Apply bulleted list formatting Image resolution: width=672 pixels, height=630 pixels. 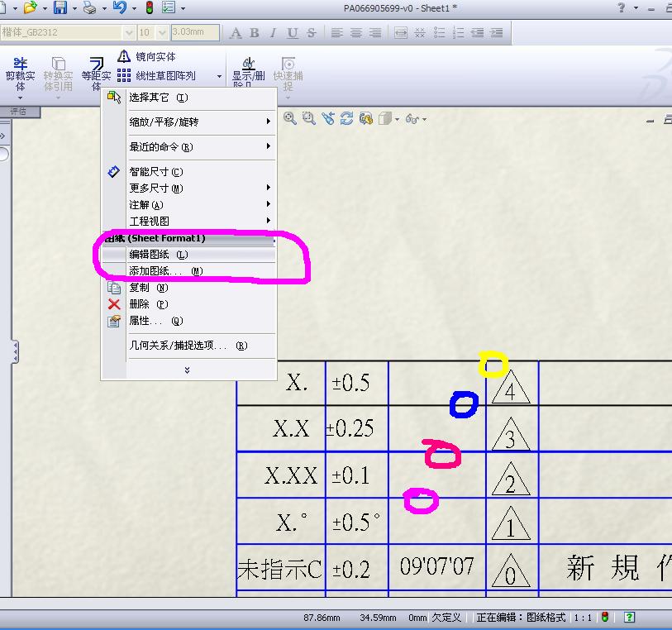pos(439,32)
